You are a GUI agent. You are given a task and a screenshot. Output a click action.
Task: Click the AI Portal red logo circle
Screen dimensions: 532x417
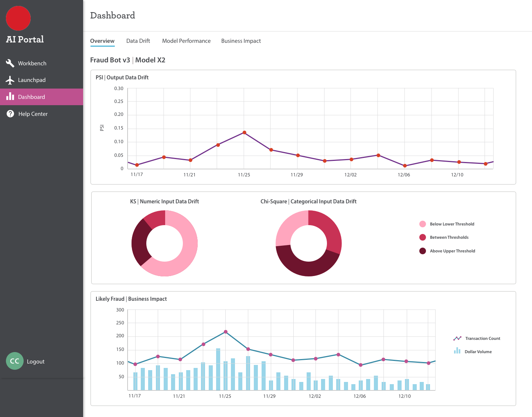18,18
